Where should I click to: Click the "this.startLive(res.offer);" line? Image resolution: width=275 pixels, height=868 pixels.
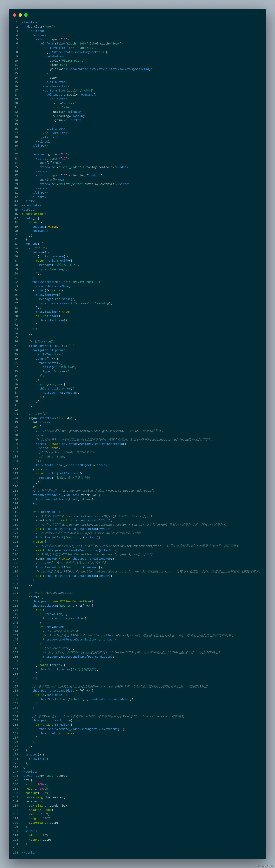(65, 618)
